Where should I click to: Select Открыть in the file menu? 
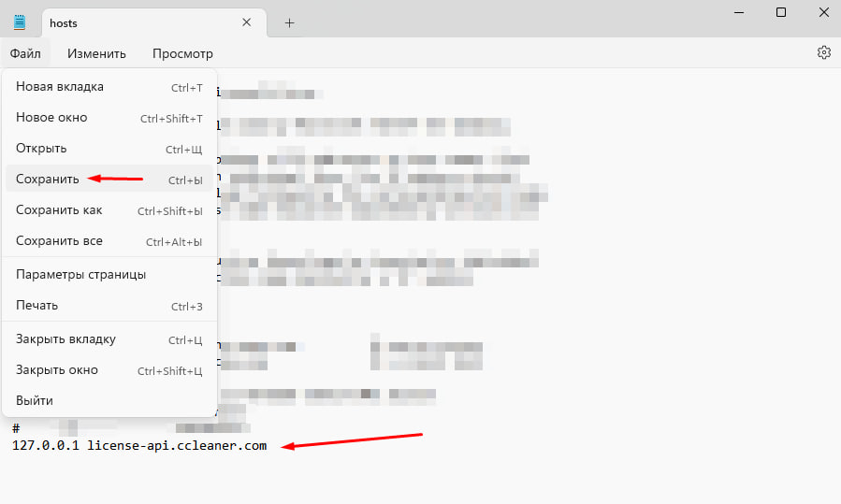pos(109,149)
